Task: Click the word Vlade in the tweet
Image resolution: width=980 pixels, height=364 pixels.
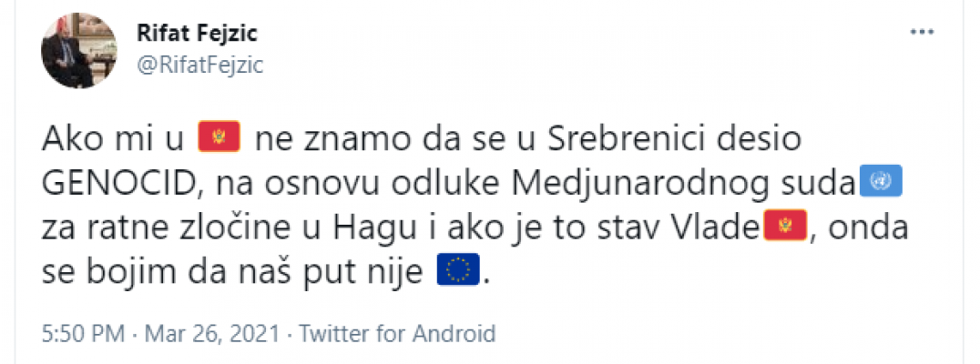Action: (720, 227)
